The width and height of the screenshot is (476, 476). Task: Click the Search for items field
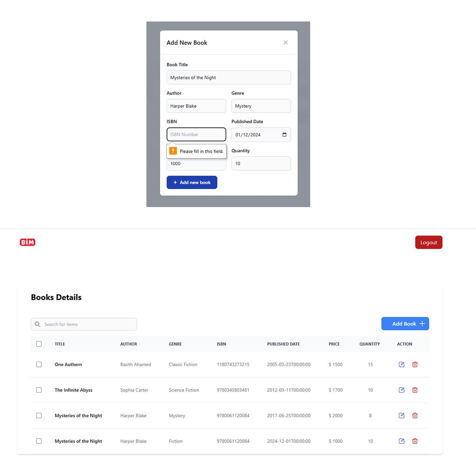pyautogui.click(x=83, y=324)
